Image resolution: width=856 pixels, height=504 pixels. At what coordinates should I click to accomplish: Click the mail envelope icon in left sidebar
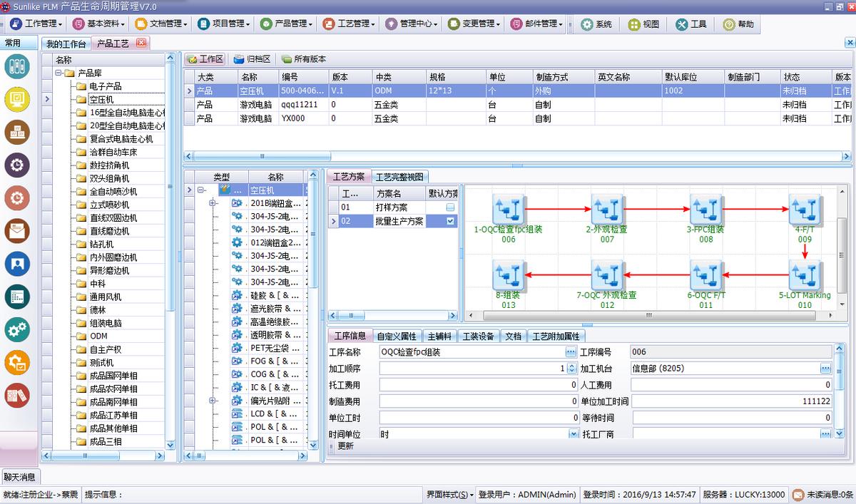(x=16, y=230)
